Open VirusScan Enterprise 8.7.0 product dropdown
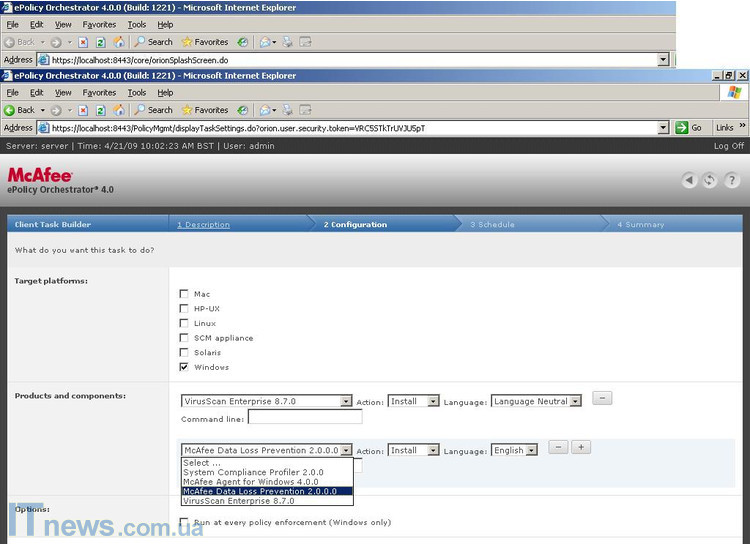750x544 pixels. [x=266, y=401]
